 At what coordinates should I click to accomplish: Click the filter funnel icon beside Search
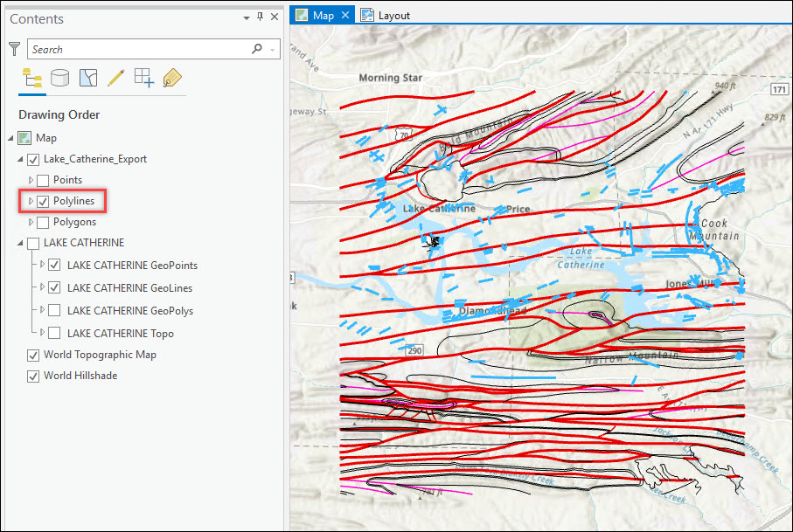tap(14, 49)
